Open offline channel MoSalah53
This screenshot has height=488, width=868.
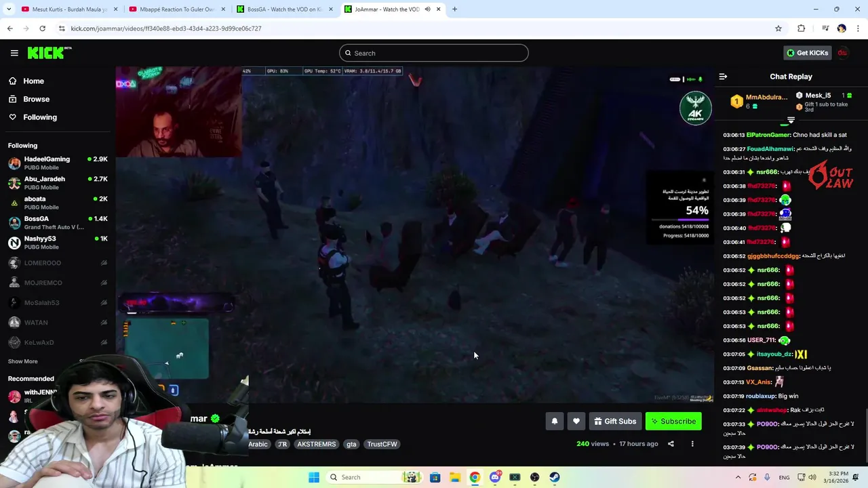tap(58, 302)
